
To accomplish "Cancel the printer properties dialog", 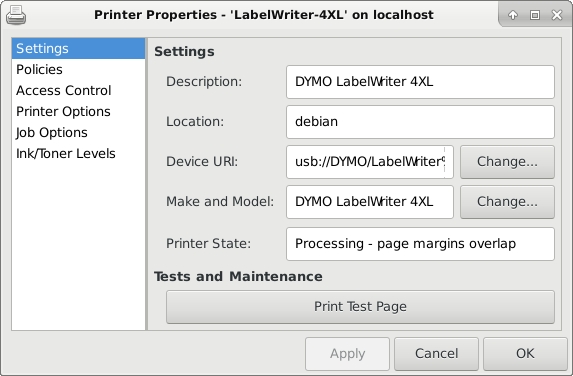I will coord(436,354).
